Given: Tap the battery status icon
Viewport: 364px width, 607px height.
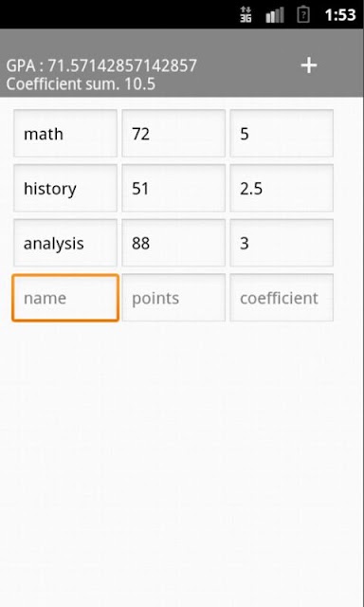Looking at the screenshot, I should click(303, 15).
